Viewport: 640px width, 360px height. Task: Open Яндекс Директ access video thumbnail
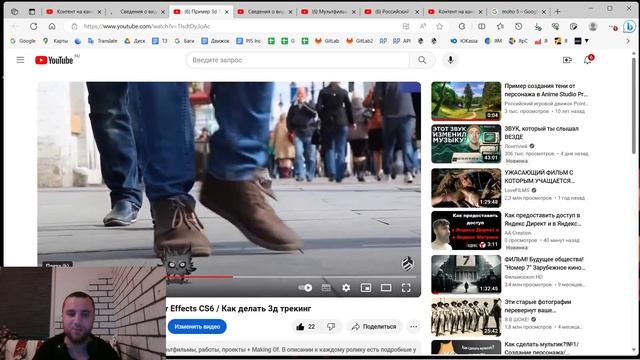coord(466,231)
